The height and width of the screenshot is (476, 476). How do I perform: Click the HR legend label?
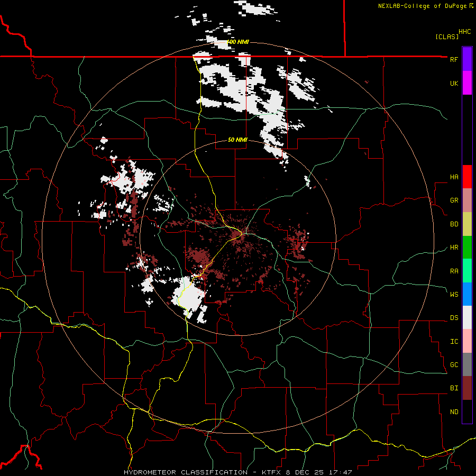[x=454, y=248]
